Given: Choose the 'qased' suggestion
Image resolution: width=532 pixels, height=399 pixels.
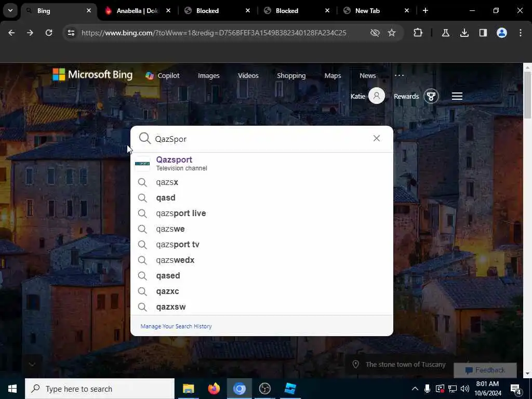Looking at the screenshot, I should [262, 276].
